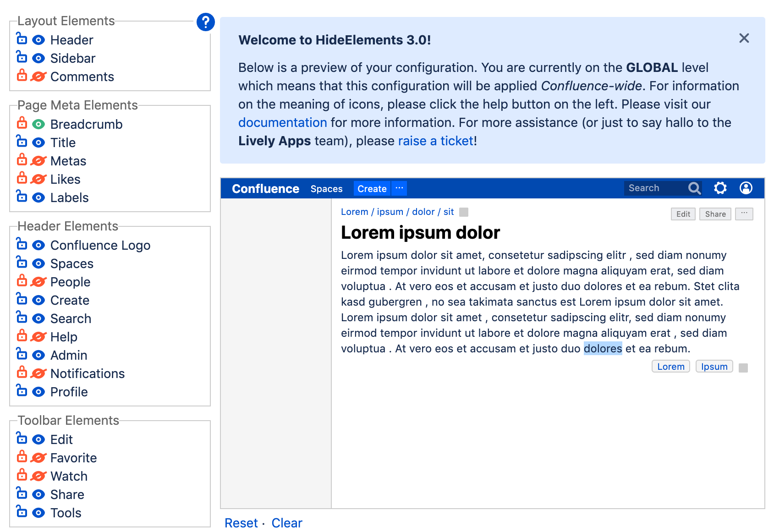774x532 pixels.
Task: Click the Confluence logo in preview header
Action: pos(265,189)
